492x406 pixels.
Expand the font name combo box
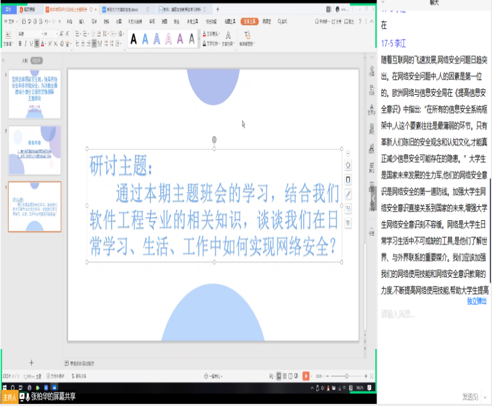pyautogui.click(x=43, y=34)
